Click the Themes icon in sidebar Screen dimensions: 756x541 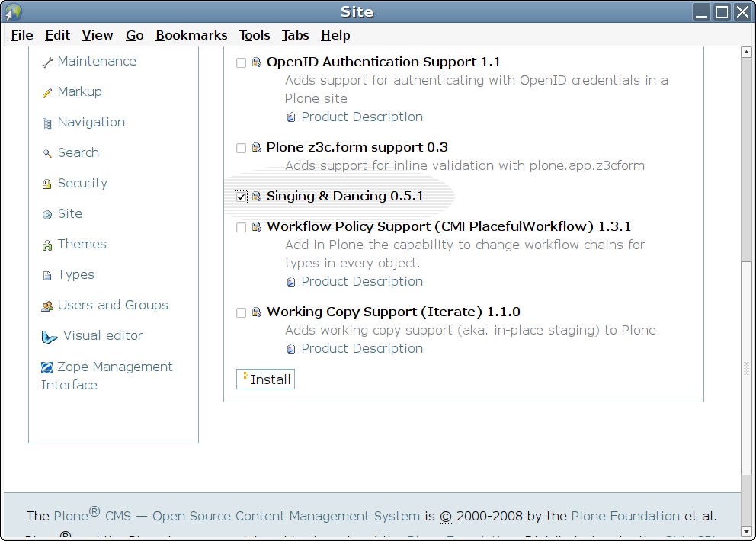coord(47,245)
